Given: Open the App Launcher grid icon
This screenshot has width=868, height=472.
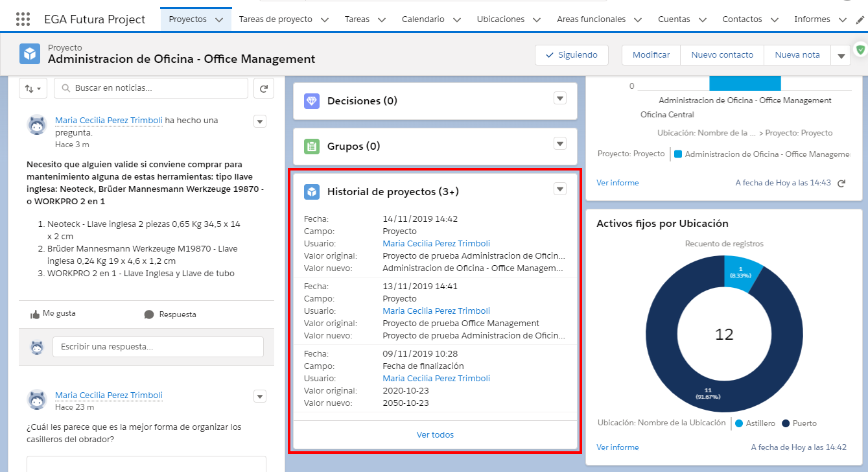Looking at the screenshot, I should (23, 19).
